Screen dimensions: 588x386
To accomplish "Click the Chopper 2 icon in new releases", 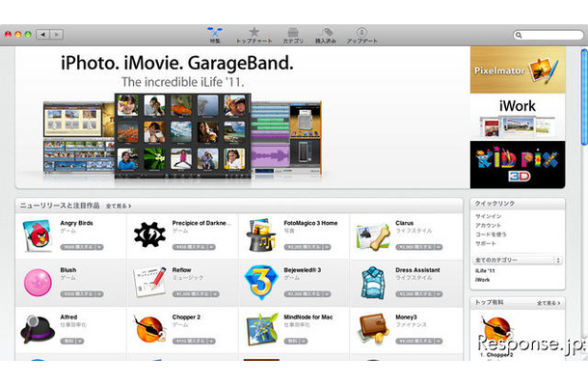I will coord(149,329).
